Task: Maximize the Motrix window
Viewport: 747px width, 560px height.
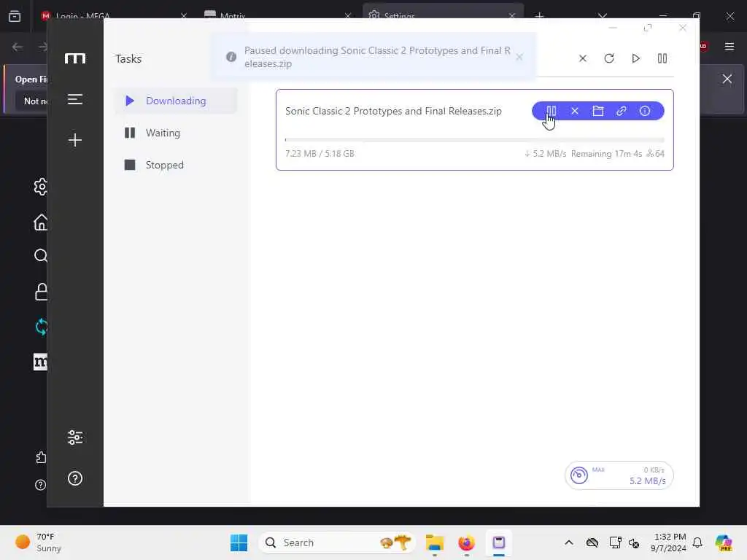Action: tap(648, 28)
